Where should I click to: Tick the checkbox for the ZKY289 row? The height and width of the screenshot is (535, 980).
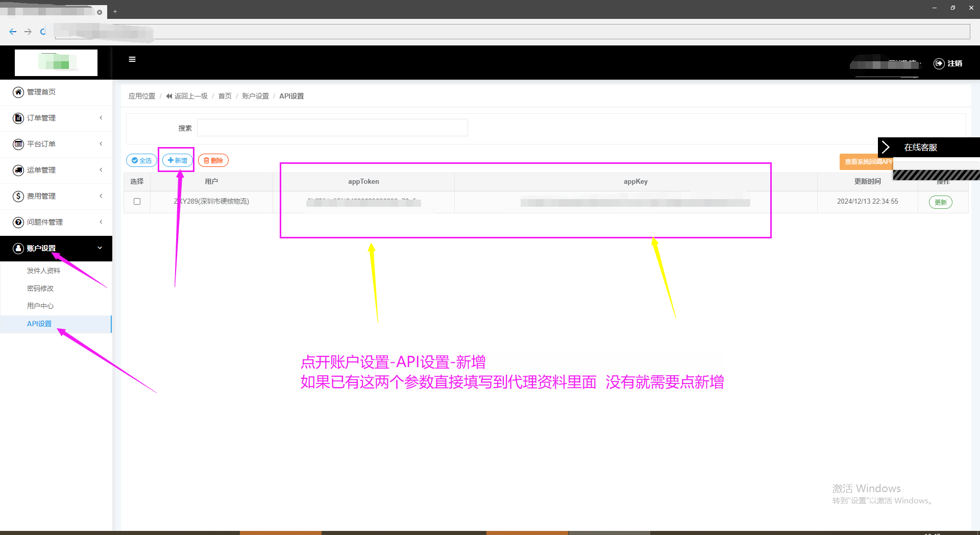click(x=137, y=201)
